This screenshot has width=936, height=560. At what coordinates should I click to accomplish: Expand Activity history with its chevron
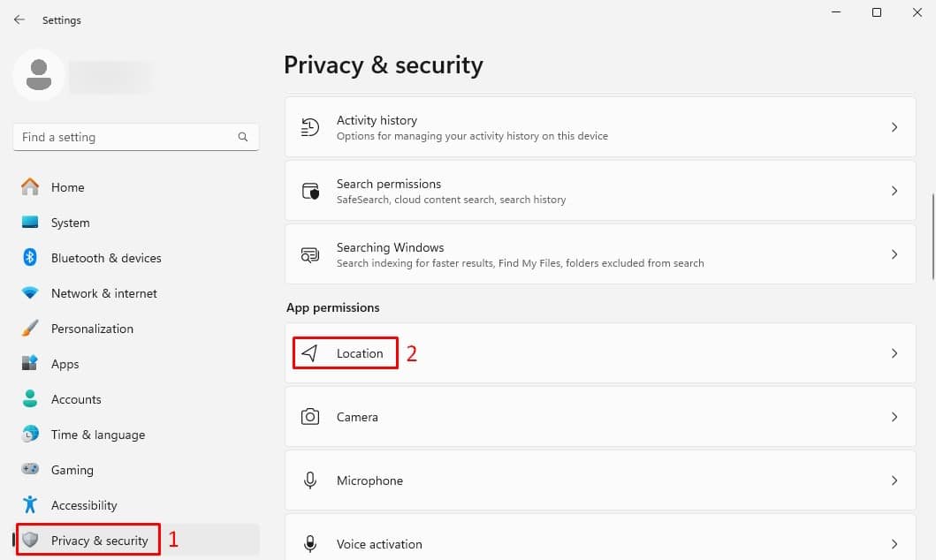[x=894, y=127]
